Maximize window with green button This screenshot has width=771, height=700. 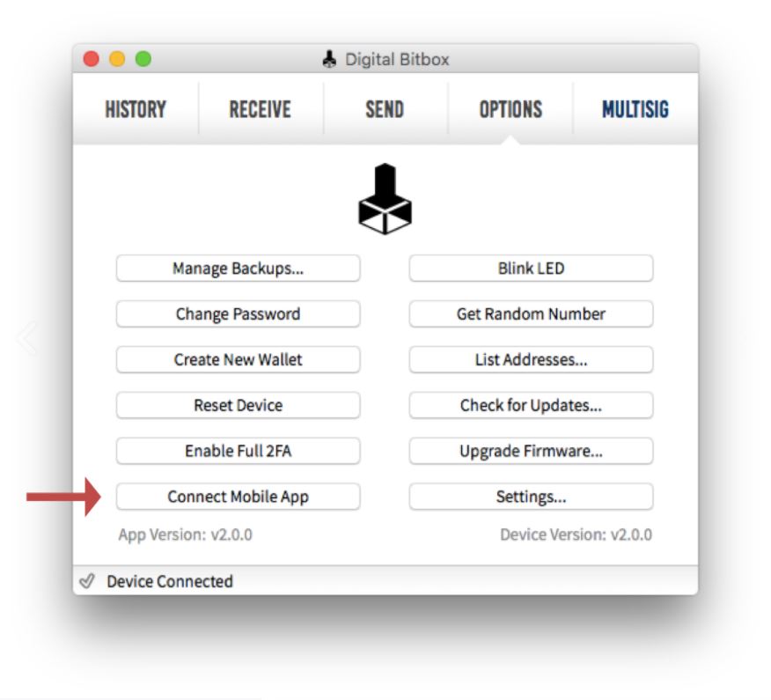pos(143,59)
